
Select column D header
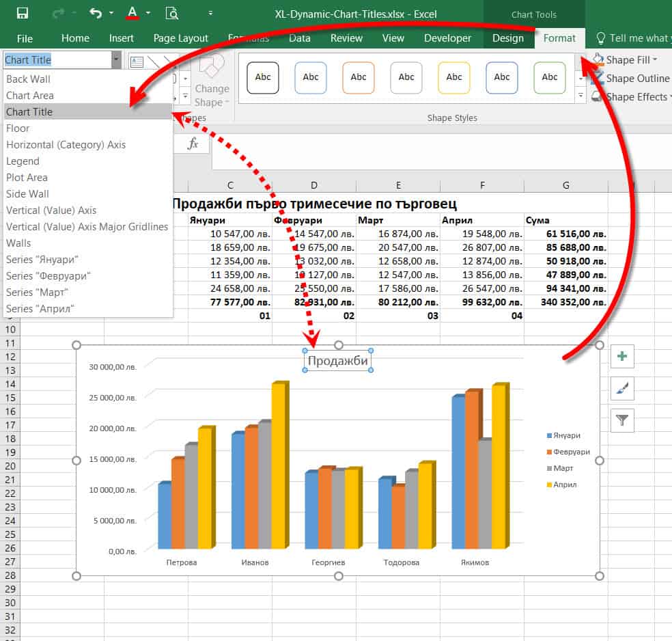[x=313, y=185]
